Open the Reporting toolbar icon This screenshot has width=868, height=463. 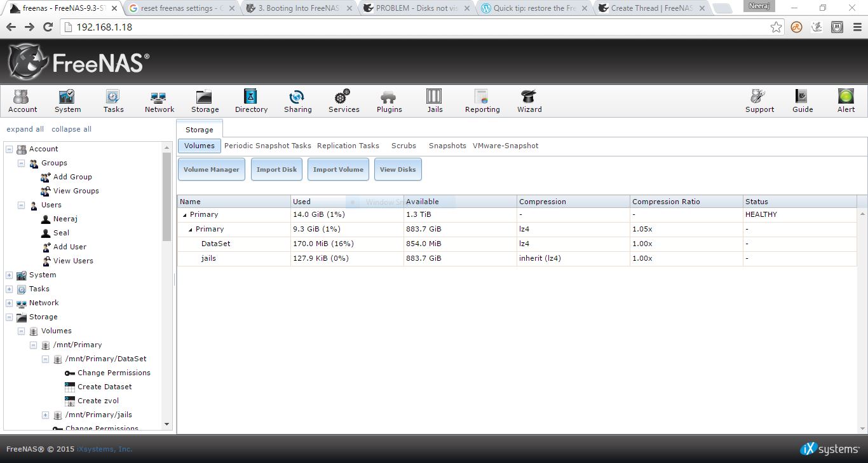(x=482, y=101)
